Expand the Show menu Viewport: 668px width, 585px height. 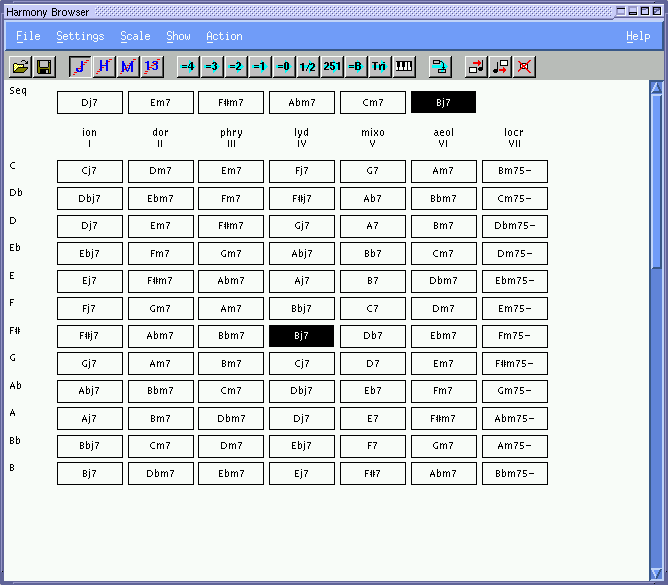click(178, 36)
